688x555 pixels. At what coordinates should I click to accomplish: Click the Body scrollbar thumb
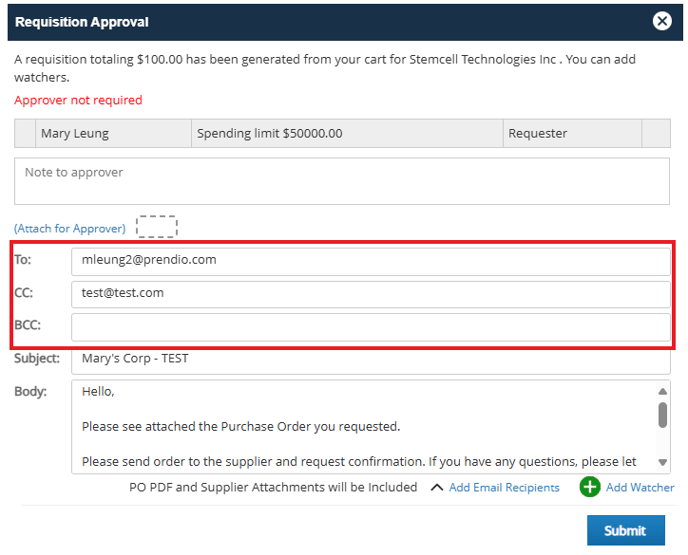(x=663, y=415)
